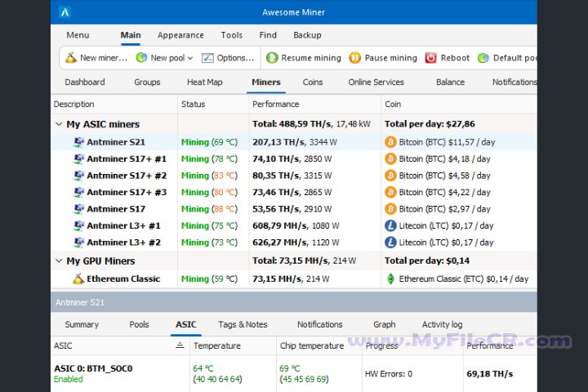Click the Default pool globe icon
This screenshot has height=392, width=588.
point(483,58)
